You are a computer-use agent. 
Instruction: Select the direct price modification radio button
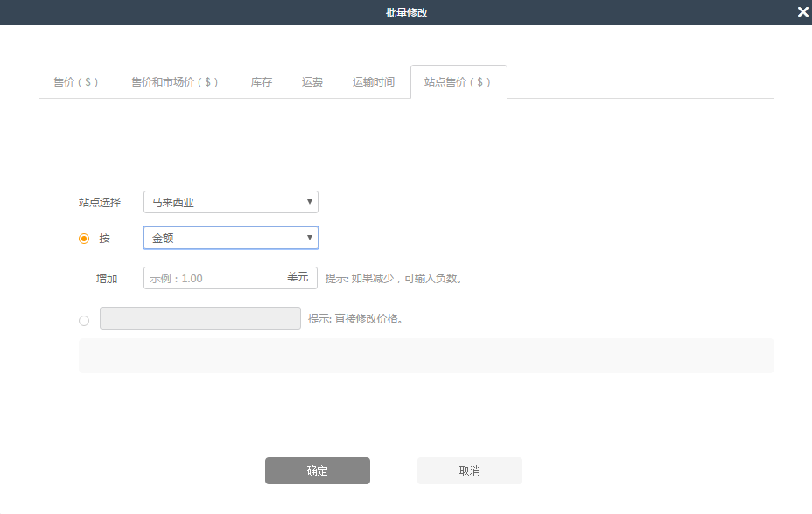[83, 320]
